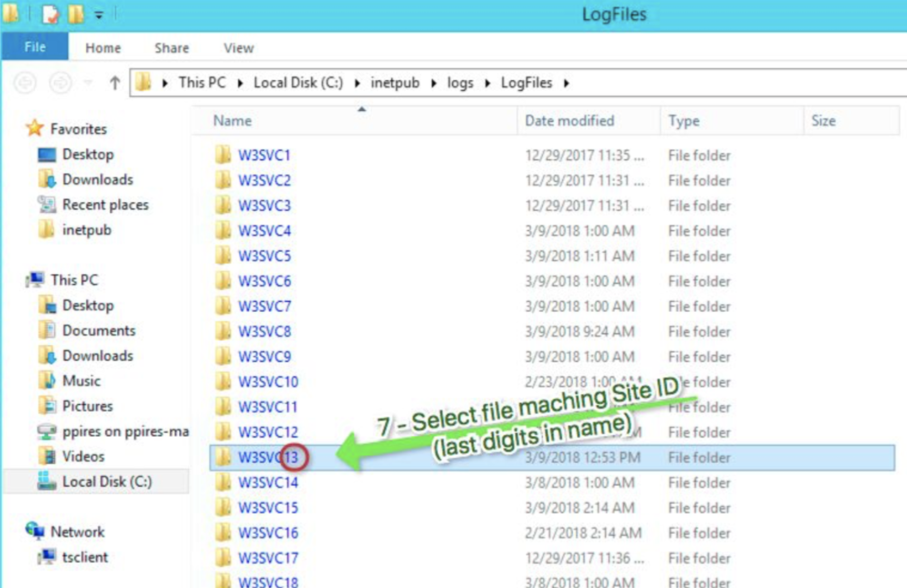The width and height of the screenshot is (907, 588).
Task: Click the Properties icon in quick access toolbar
Action: pos(50,14)
